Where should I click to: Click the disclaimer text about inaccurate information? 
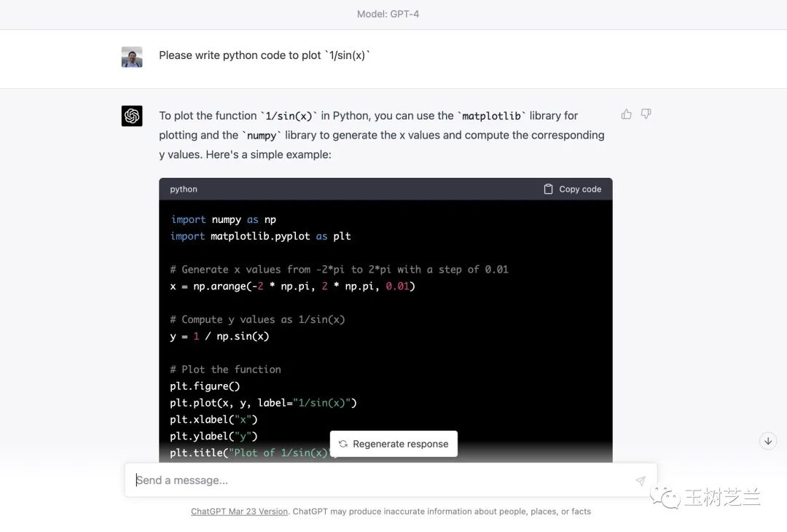click(442, 512)
